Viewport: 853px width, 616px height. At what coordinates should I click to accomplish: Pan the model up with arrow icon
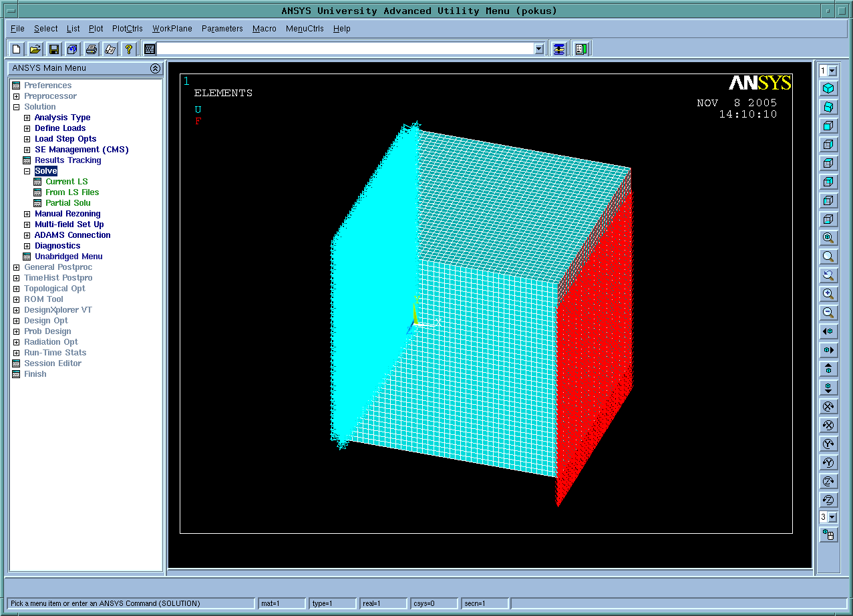tap(828, 369)
